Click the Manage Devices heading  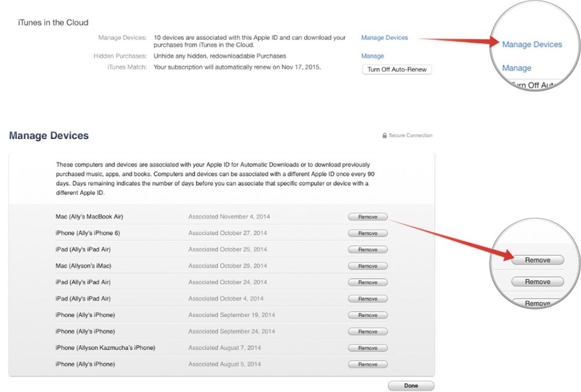[x=49, y=135]
